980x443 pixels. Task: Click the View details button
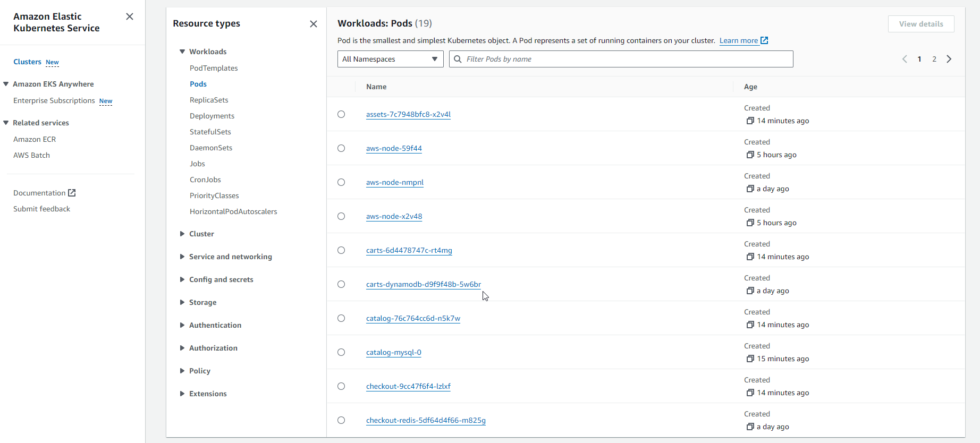click(x=921, y=24)
